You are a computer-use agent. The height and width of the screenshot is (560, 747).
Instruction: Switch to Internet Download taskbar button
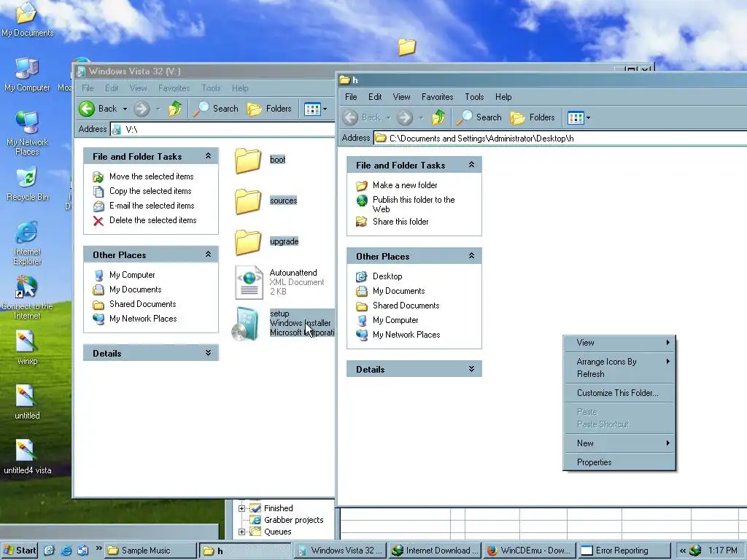click(435, 551)
